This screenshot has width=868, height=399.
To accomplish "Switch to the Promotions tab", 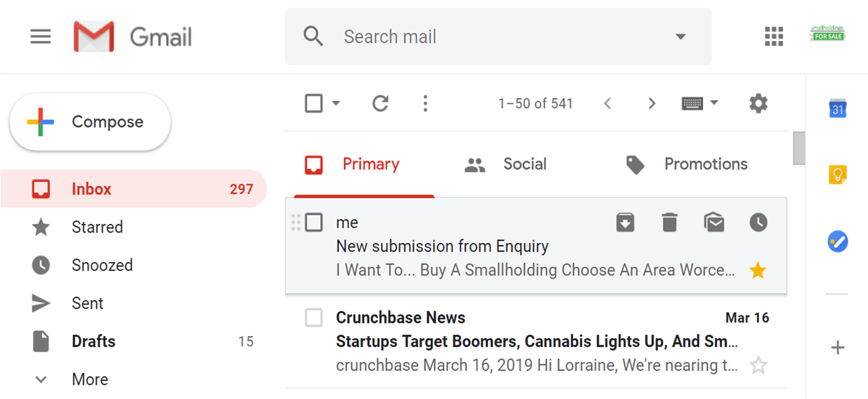I will point(686,164).
